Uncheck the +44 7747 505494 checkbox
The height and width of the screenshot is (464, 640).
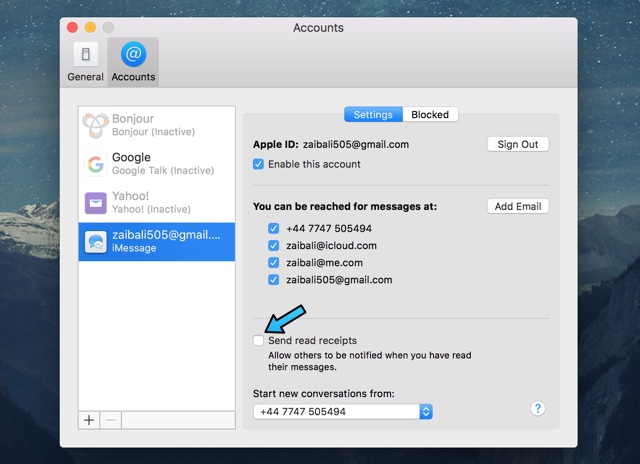tap(273, 229)
